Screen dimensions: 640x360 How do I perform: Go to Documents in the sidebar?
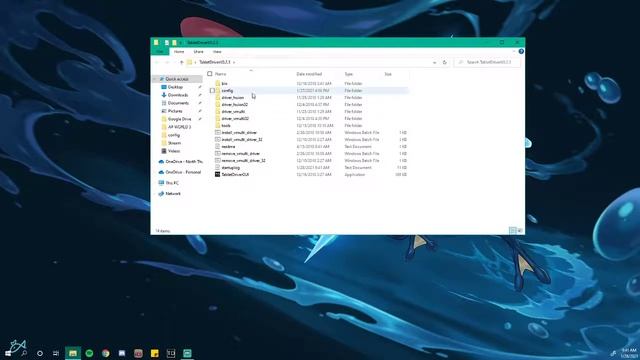click(x=178, y=103)
